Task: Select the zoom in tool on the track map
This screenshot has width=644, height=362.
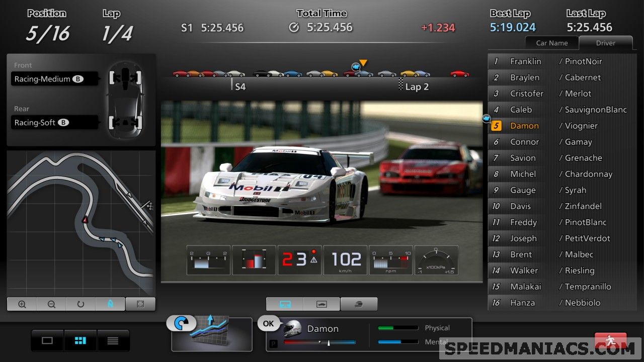Action: (x=21, y=304)
